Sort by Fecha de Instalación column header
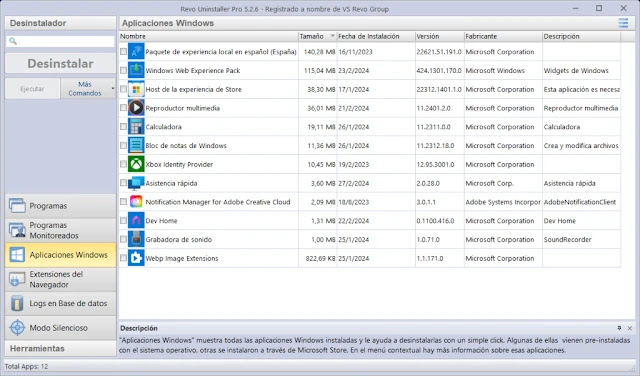 click(376, 36)
